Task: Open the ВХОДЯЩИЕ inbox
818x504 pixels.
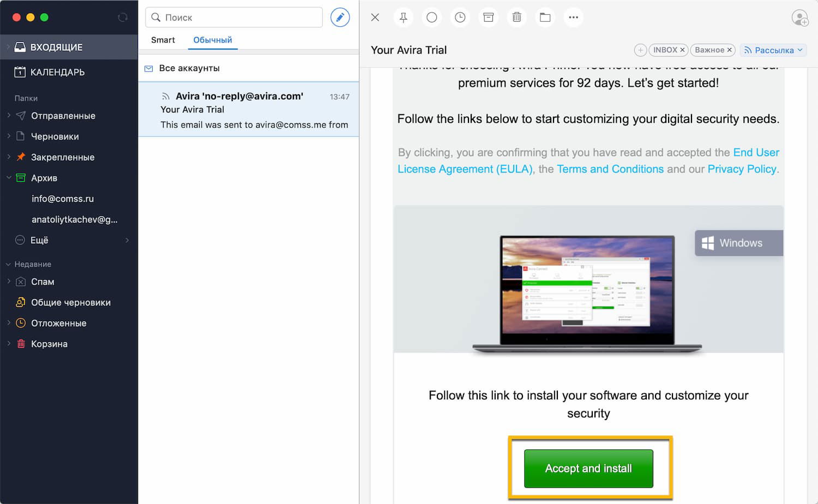Action: (69, 47)
